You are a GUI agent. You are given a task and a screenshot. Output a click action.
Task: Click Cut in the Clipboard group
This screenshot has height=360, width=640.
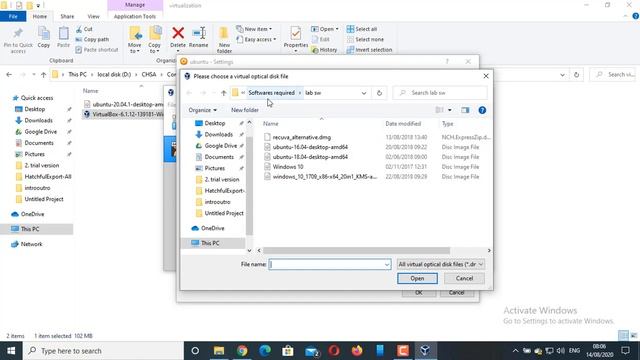click(x=84, y=29)
